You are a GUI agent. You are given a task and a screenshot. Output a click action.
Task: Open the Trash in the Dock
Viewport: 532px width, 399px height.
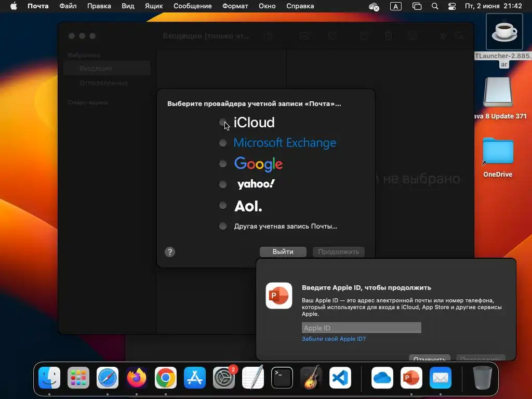(x=483, y=378)
